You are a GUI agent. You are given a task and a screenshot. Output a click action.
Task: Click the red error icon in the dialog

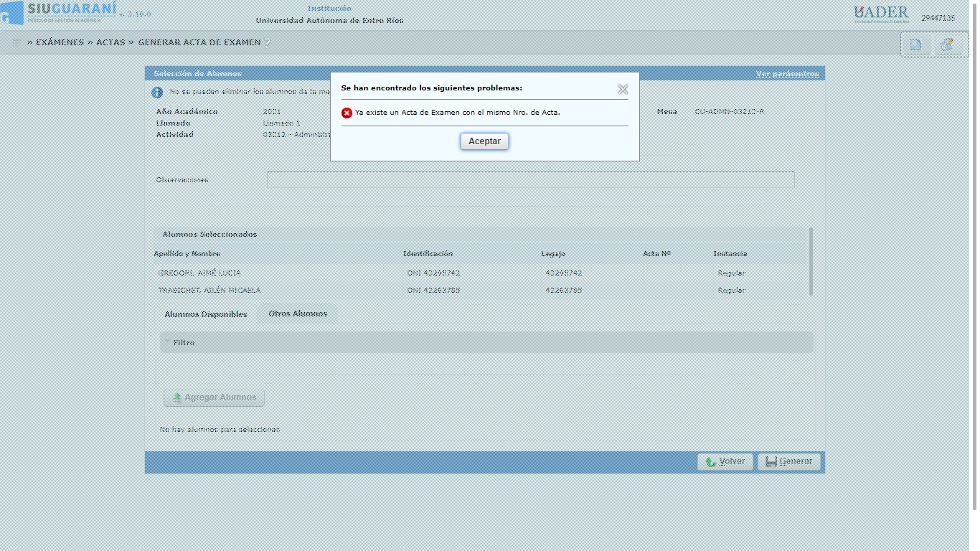[x=347, y=113]
